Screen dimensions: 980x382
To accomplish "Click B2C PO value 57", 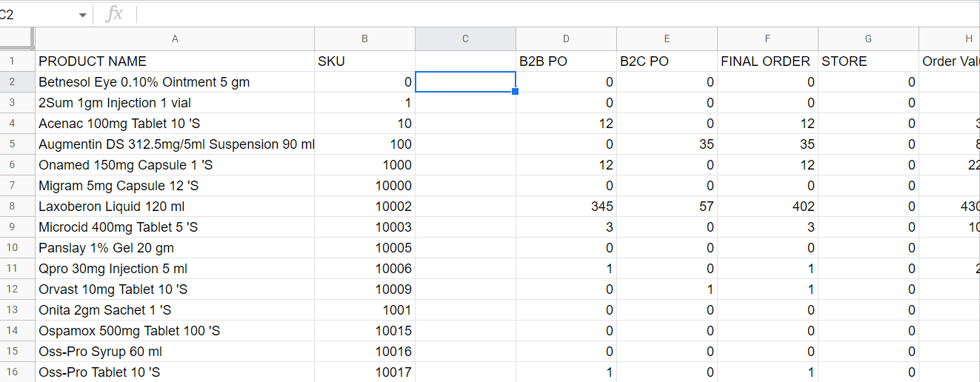I will 667,207.
